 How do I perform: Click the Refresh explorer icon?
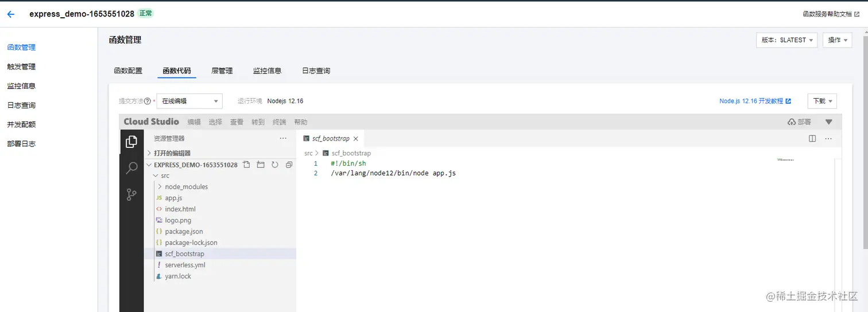[x=274, y=165]
